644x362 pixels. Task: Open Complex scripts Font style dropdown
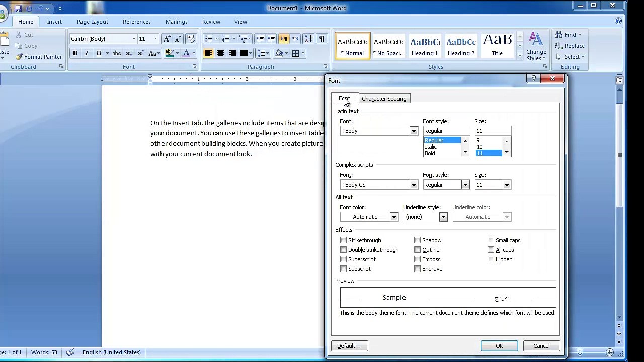click(465, 185)
